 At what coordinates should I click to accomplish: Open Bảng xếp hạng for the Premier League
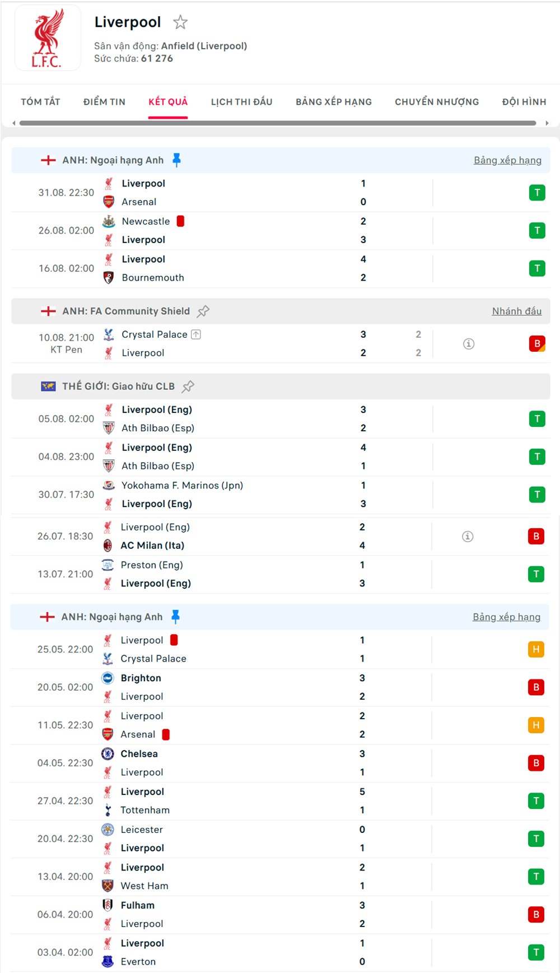[507, 160]
